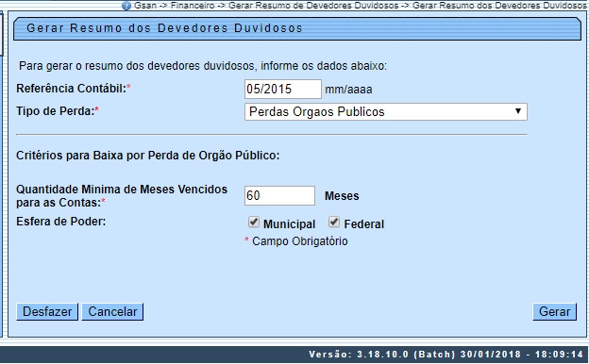The image size is (589, 364).
Task: Open the Tipo de Perda dropdown
Action: [386, 112]
